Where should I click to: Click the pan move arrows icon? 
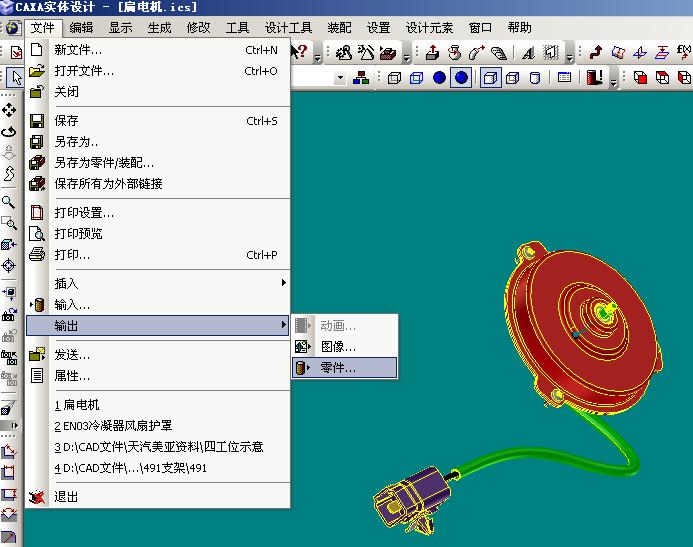(9, 110)
